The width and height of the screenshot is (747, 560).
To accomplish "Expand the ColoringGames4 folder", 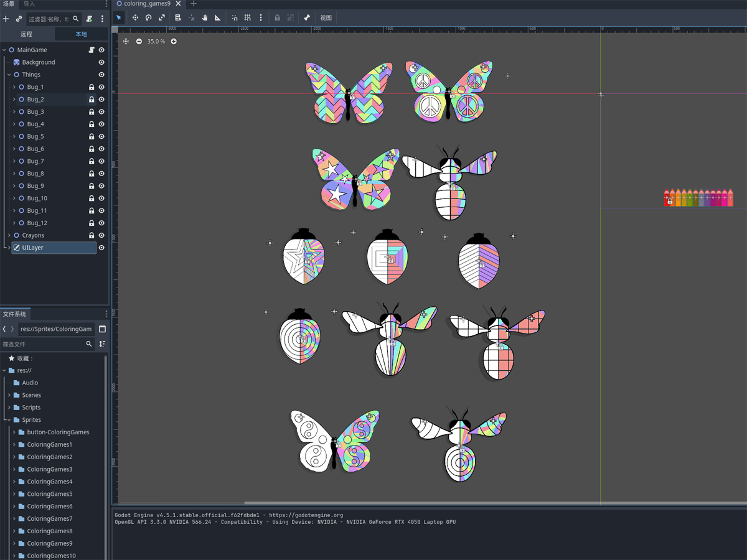I will point(14,482).
